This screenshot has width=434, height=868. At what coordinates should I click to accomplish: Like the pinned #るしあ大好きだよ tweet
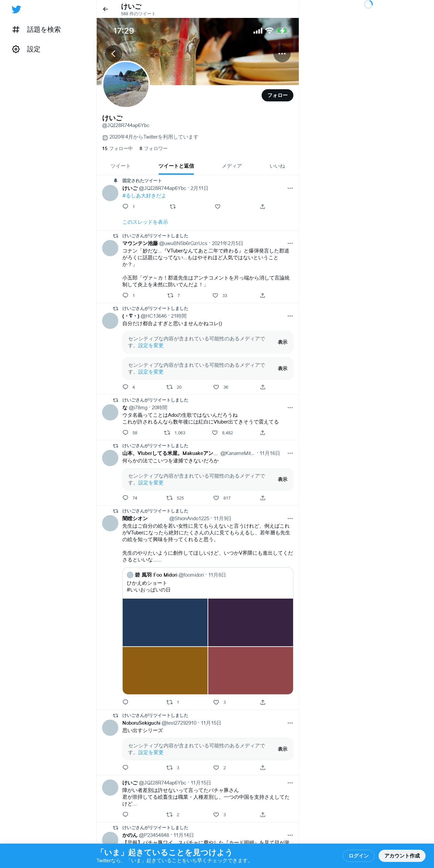point(218,207)
